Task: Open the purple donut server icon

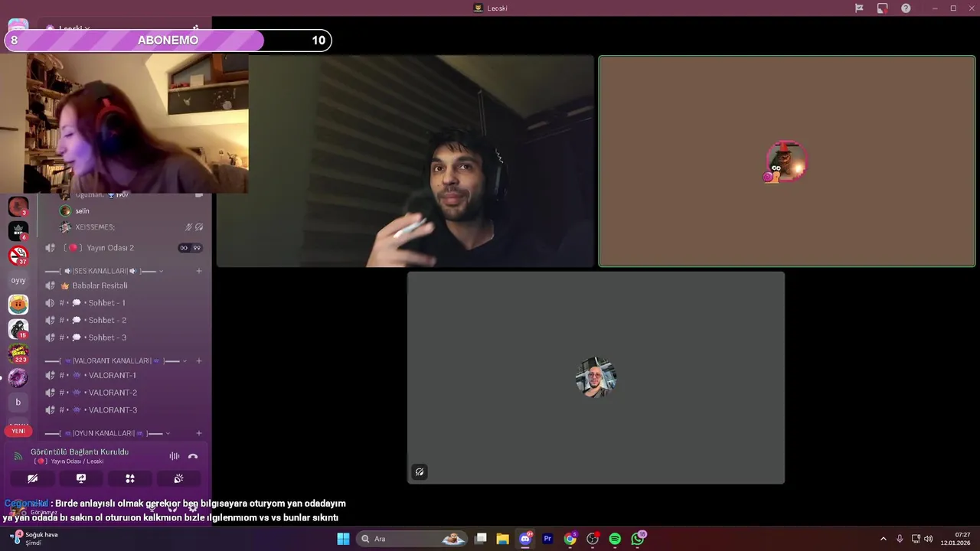Action: click(18, 377)
